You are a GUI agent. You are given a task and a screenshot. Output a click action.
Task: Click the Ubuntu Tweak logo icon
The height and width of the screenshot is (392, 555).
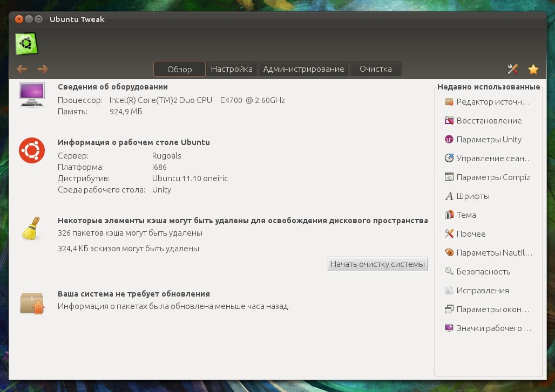point(26,44)
